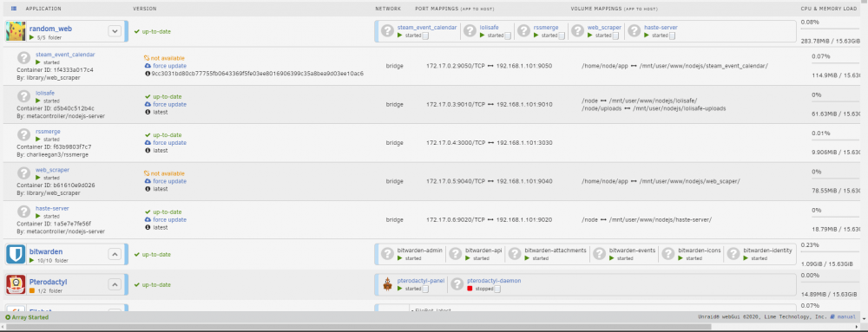
Task: Collapse the random_web folder with chevron
Action: click(x=115, y=31)
